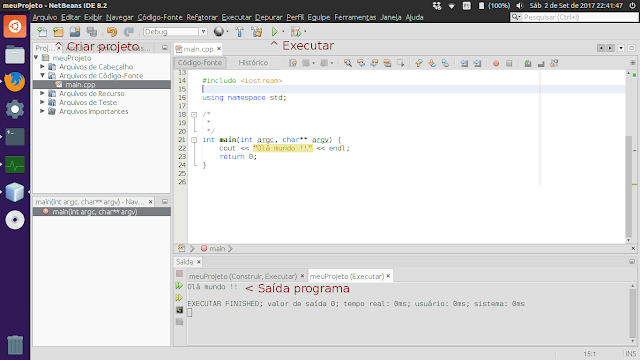
Task: Stop macro recording with the square icon
Action: tap(509, 63)
